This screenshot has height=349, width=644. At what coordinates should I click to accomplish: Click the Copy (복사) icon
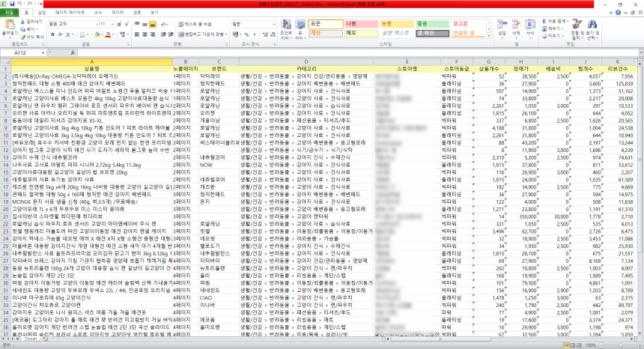[x=22, y=29]
